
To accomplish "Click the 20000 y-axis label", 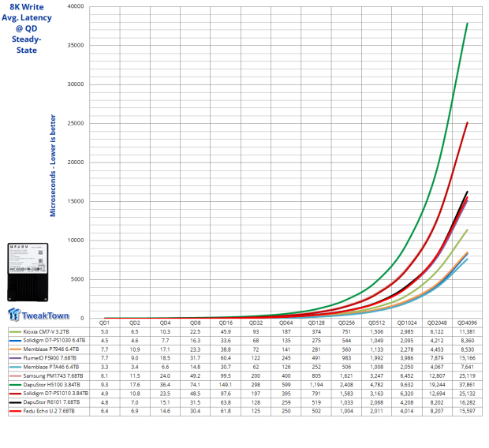I will coord(76,162).
